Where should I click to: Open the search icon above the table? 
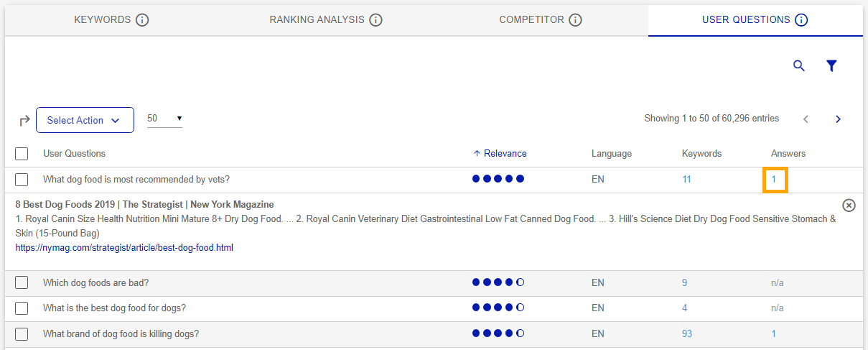(799, 66)
